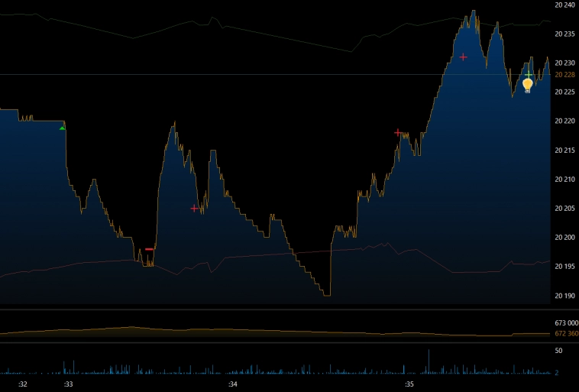Click the tallest volume spike bar after :35

(429, 361)
